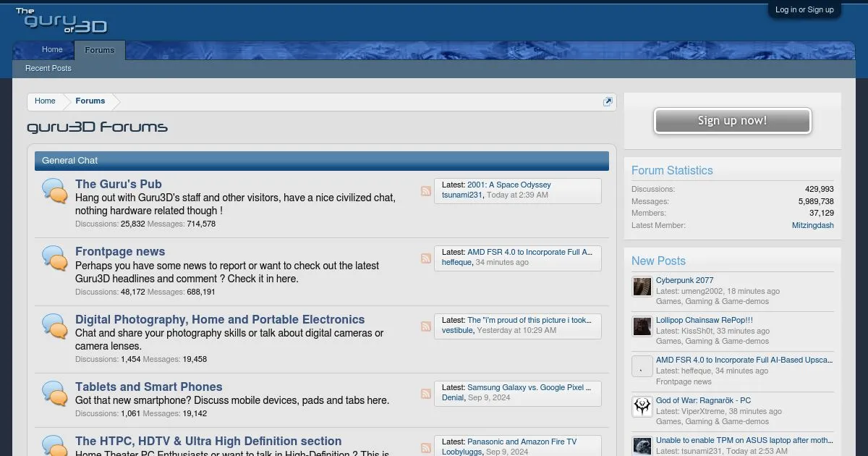The image size is (868, 456).
Task: Open RSS feed for Tablets and Smart Phones
Action: [426, 394]
